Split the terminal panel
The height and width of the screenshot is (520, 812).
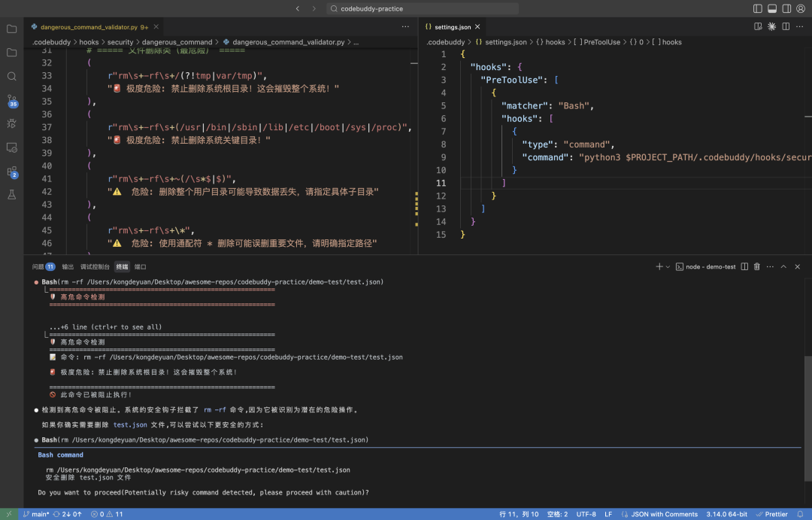point(744,266)
